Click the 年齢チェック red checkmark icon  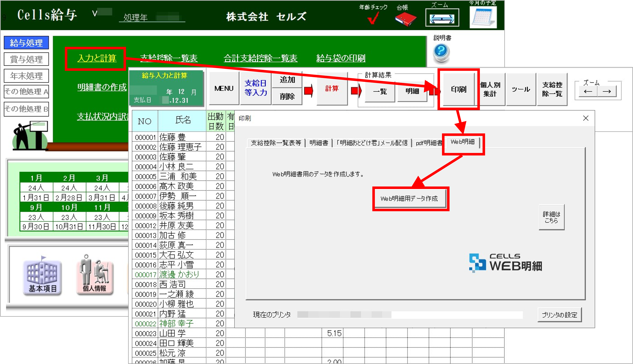[x=373, y=18]
